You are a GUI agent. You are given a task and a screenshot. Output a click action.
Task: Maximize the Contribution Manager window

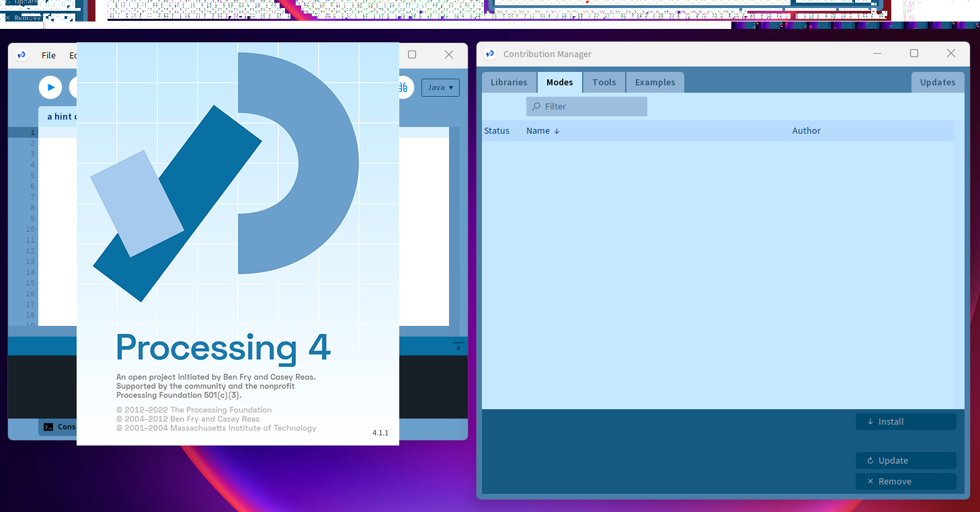[914, 54]
